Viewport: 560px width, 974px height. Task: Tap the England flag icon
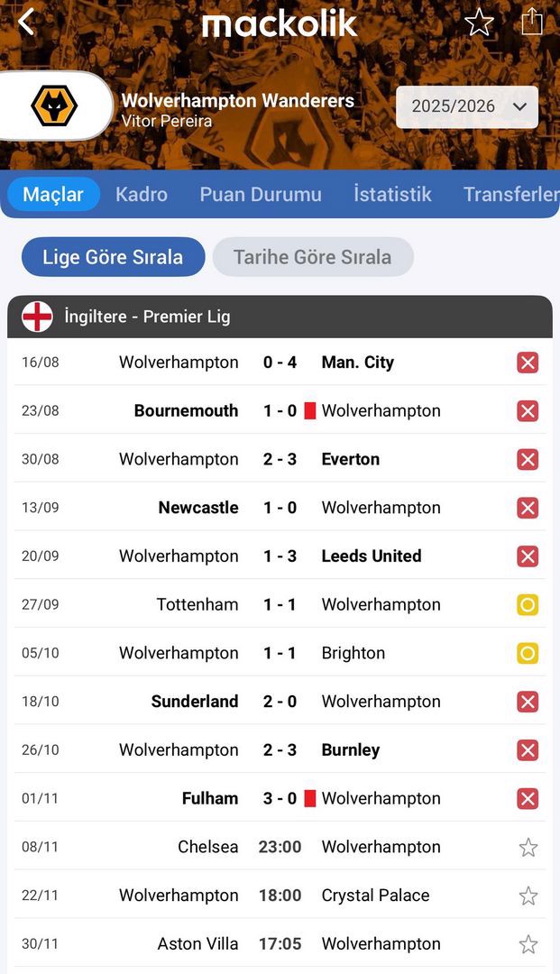37,317
